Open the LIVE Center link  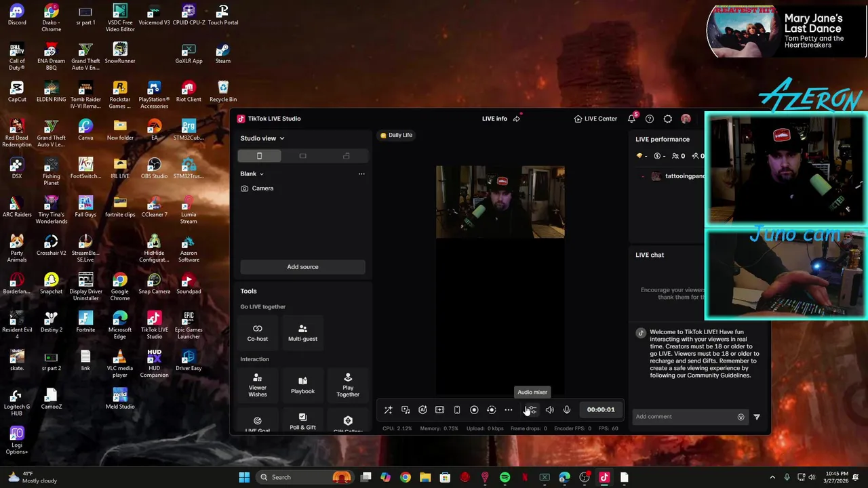pyautogui.click(x=595, y=119)
